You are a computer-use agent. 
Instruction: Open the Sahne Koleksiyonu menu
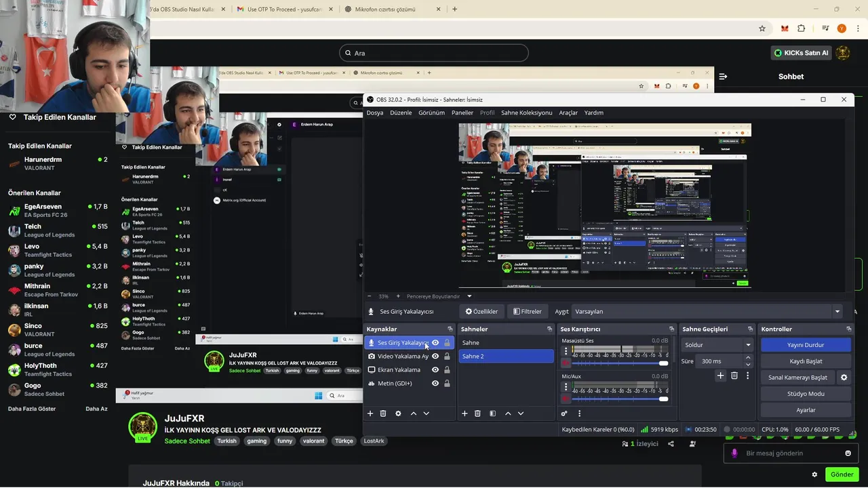click(x=526, y=113)
